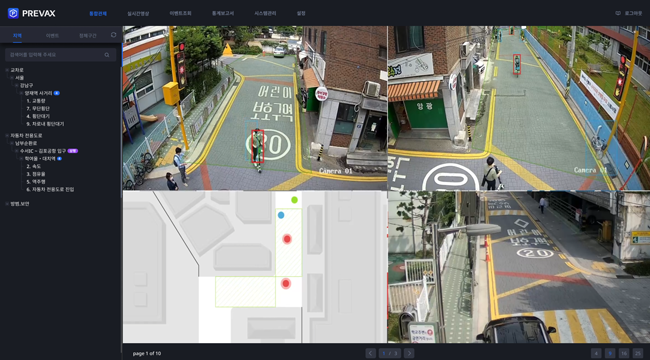The width and height of the screenshot is (650, 360).
Task: Click the logout icon in the top right
Action: point(618,13)
